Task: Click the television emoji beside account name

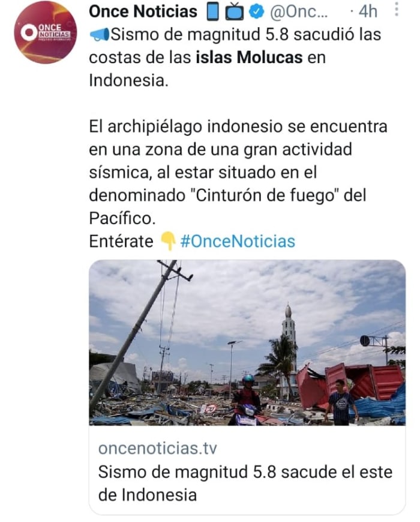Action: click(234, 13)
